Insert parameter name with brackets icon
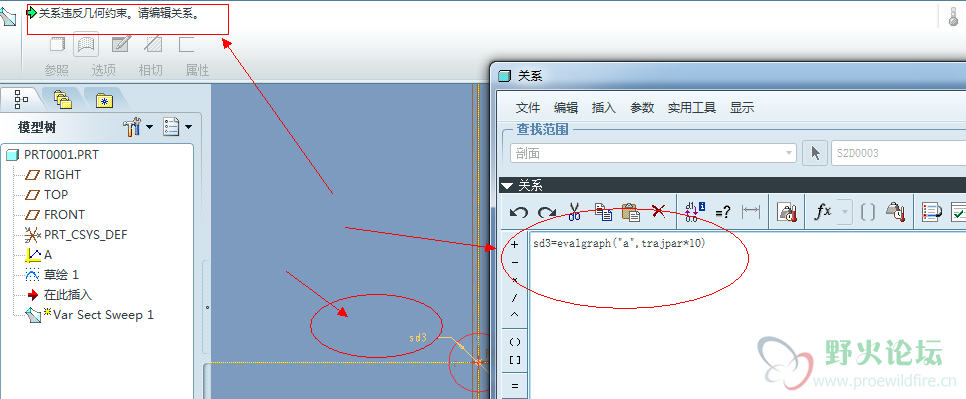 pyautogui.click(x=867, y=212)
